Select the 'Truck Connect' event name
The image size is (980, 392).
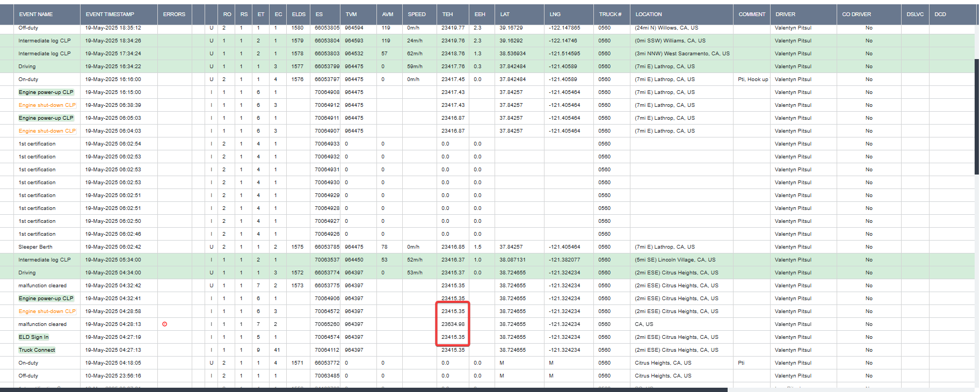[37, 350]
